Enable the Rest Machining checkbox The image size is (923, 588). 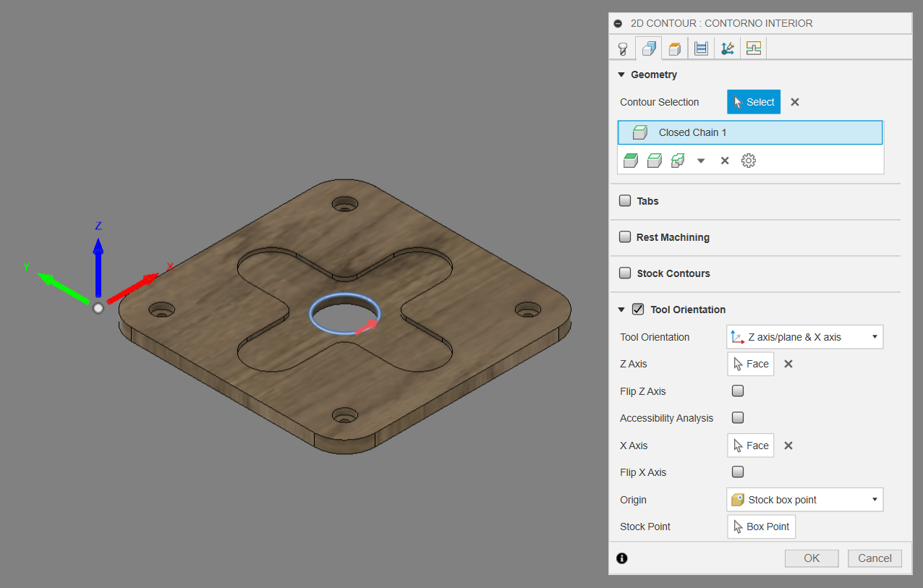625,237
